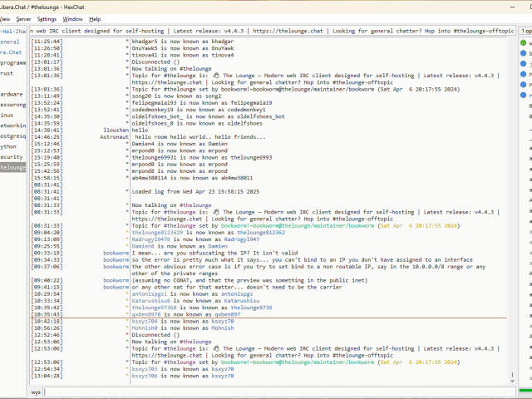Click the green op icon in user list

coord(523,42)
